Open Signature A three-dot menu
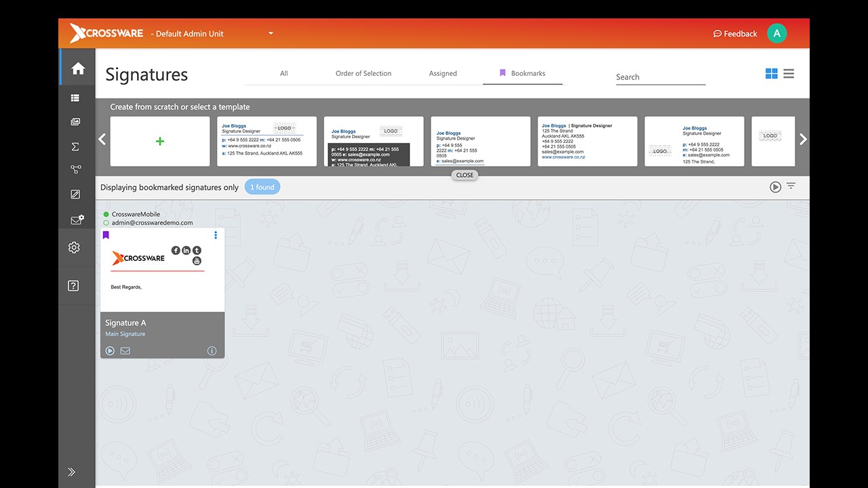The width and height of the screenshot is (868, 488). coord(216,235)
